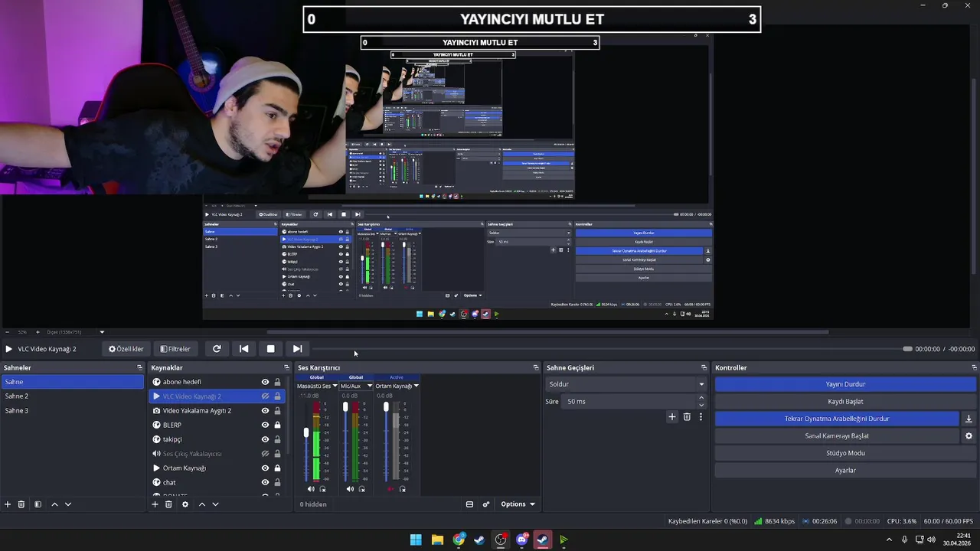Remove transition with trash icon in Sahne Geçişleri
Viewport: 980px width, 551px height.
coord(687,417)
